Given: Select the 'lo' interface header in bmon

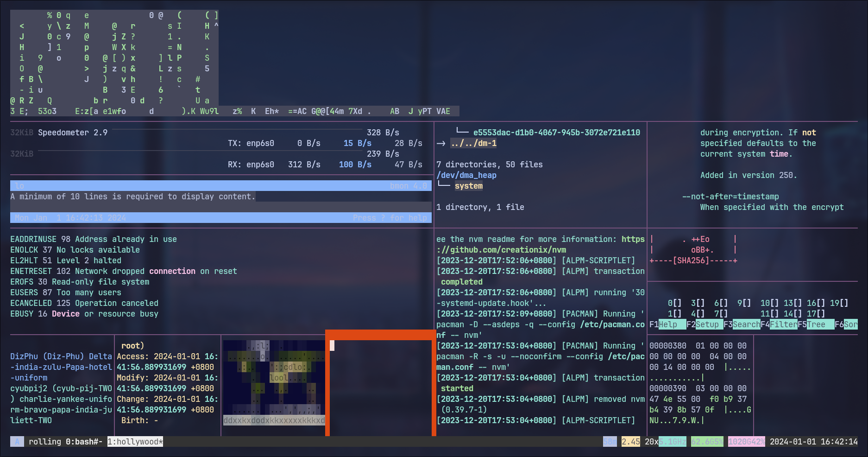Looking at the screenshot, I should point(19,186).
